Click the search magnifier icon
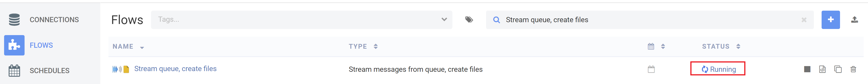Screen dimensions: 868x84 (x=496, y=20)
